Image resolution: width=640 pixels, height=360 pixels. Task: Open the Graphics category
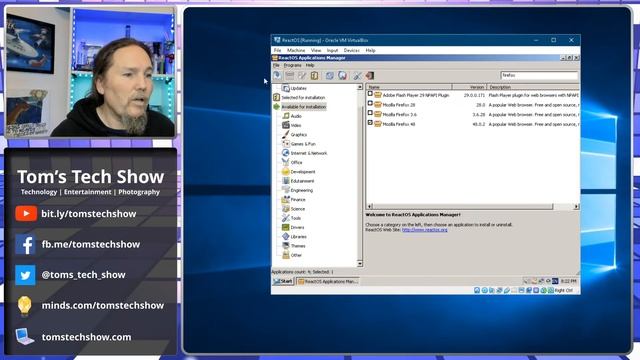tap(298, 135)
